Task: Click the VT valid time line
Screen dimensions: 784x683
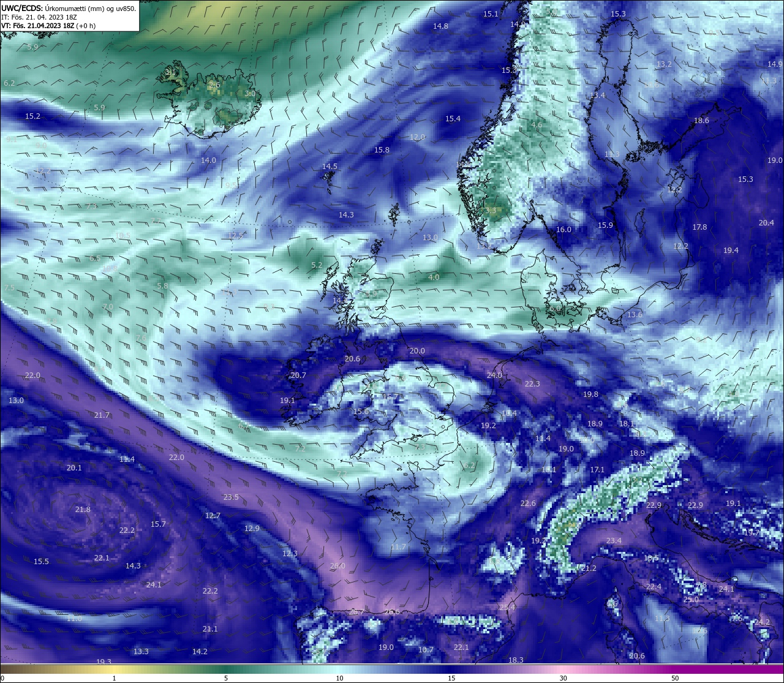Action: [50, 26]
